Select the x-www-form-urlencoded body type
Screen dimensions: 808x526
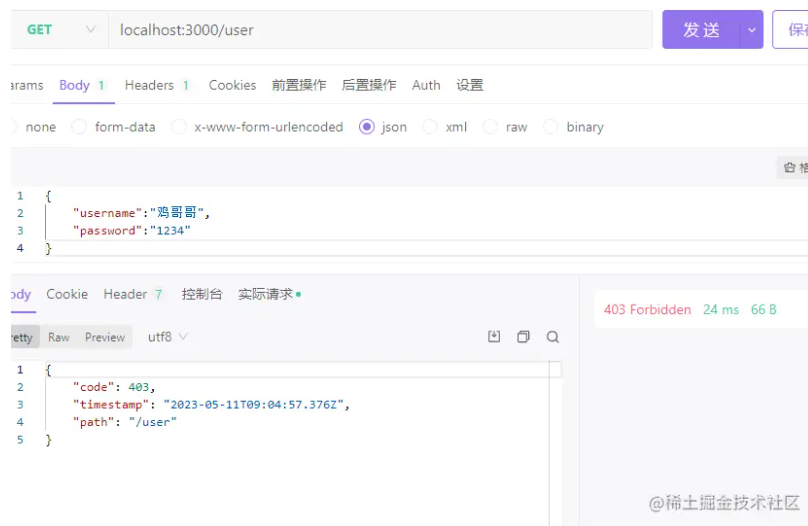point(258,127)
